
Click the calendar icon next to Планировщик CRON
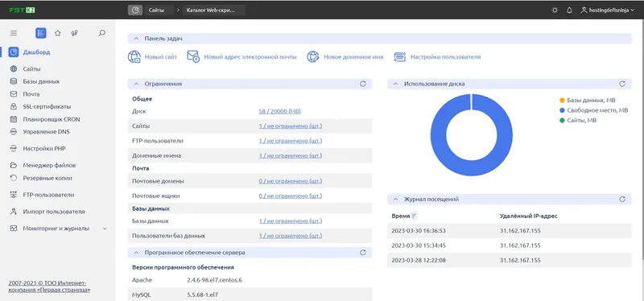click(x=14, y=119)
